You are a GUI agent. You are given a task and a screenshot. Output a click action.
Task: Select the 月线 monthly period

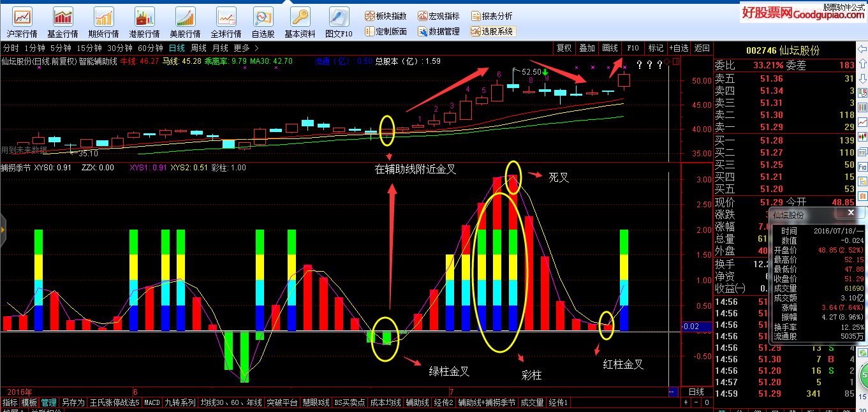coord(220,48)
